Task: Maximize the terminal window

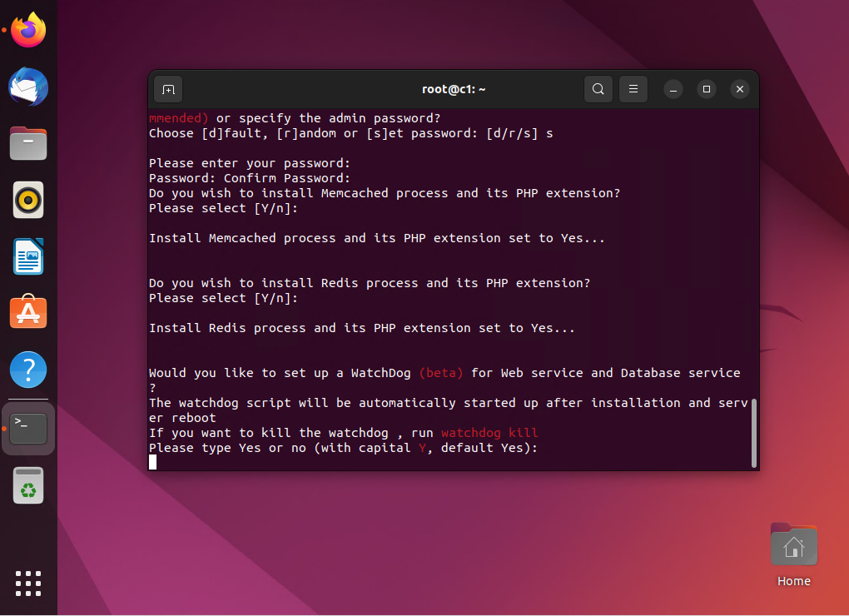Action: click(x=707, y=89)
